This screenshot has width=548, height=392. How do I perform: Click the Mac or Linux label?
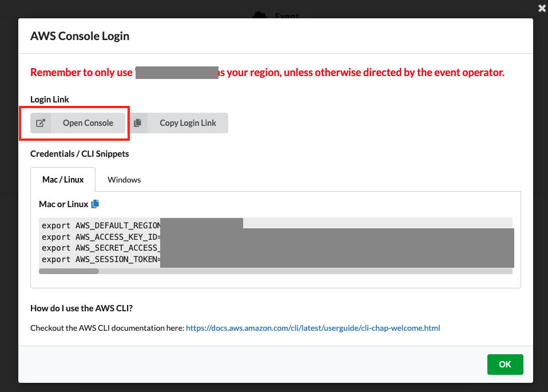point(63,204)
